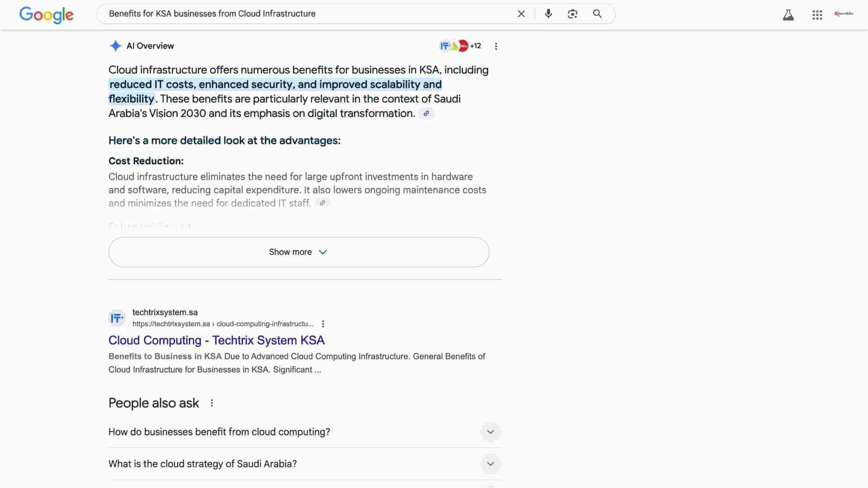The image size is (868, 488).
Task: Open Google Search Labs flask icon
Action: point(788,15)
